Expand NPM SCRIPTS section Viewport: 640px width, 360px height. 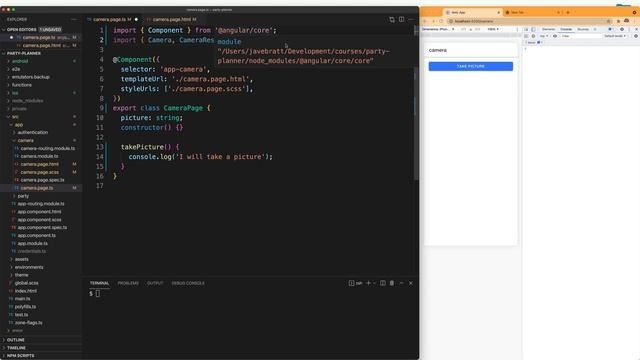pos(20,356)
